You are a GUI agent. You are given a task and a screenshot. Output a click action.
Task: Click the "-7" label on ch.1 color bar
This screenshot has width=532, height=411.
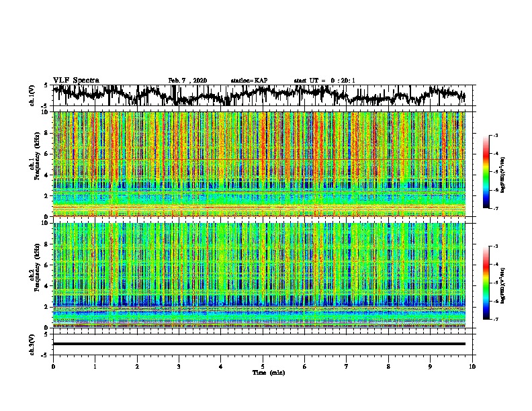click(495, 208)
